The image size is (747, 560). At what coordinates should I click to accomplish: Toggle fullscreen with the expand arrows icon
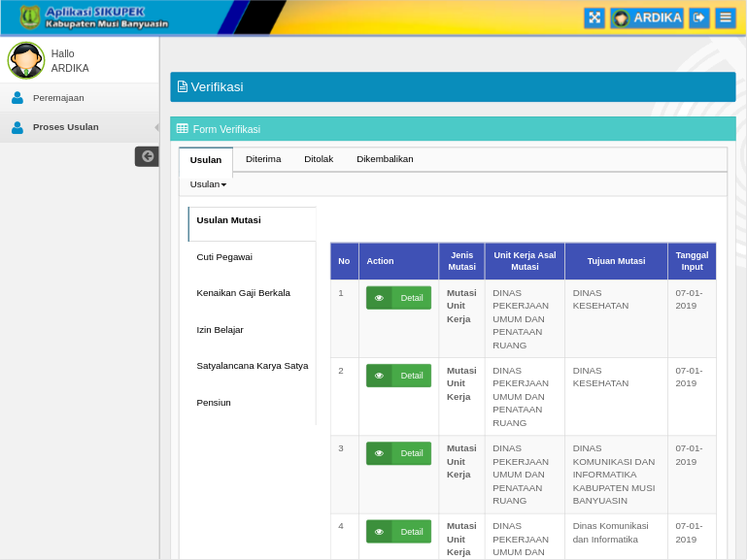(594, 18)
